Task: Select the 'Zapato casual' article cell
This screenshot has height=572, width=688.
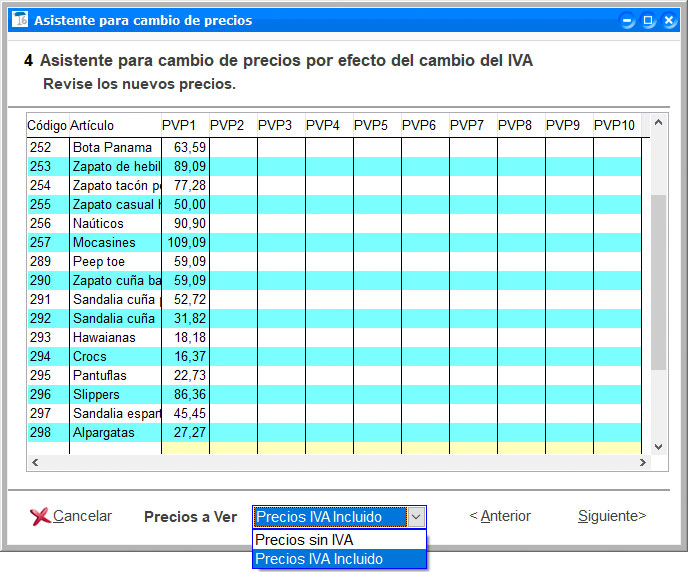Action: 115,204
